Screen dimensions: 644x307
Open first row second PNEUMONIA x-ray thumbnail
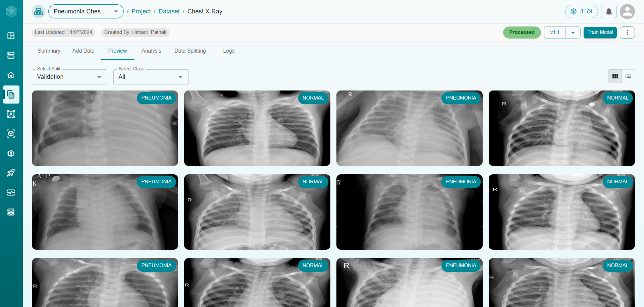pos(410,128)
